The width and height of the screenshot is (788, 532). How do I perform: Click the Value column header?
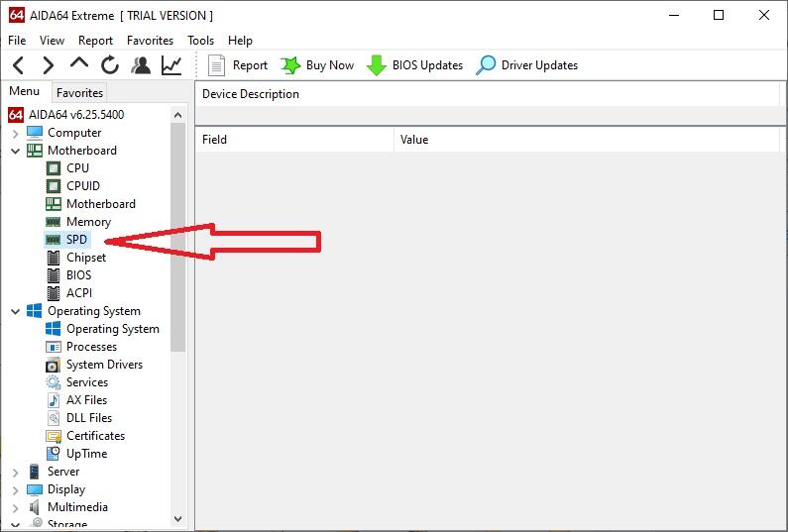click(x=586, y=140)
